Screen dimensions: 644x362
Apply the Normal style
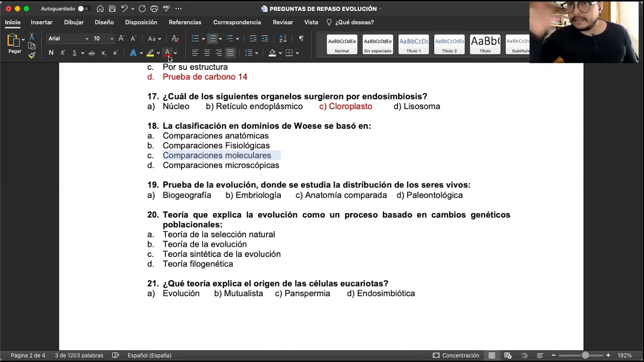(x=342, y=44)
